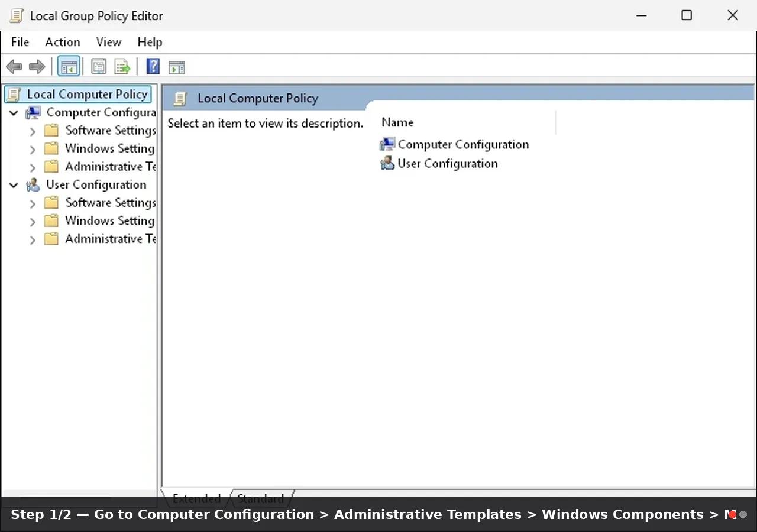Screen dimensions: 757x532
Task: Select User Configuration label in the tree
Action: point(96,184)
